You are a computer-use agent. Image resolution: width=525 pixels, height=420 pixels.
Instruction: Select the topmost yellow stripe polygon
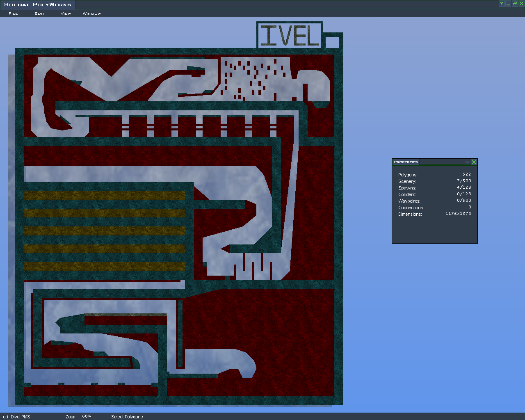point(105,195)
